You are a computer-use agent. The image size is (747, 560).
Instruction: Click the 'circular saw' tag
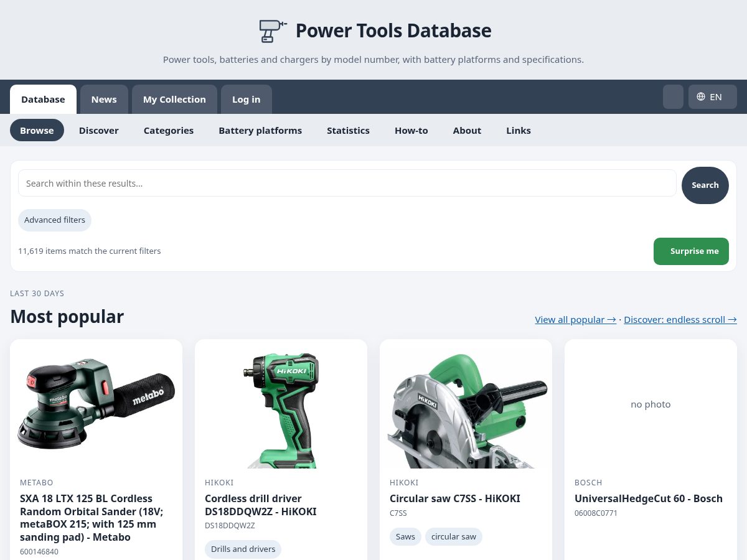454,536
